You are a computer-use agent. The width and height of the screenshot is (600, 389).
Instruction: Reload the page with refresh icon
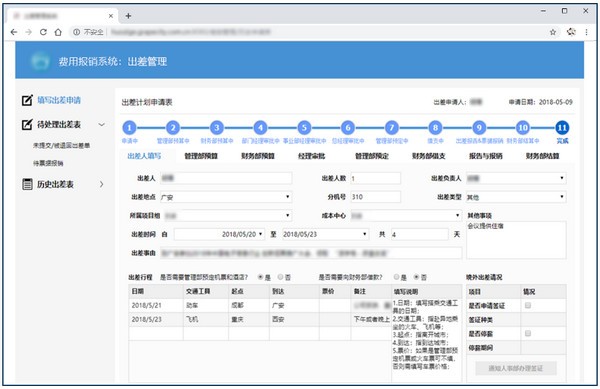coord(43,32)
